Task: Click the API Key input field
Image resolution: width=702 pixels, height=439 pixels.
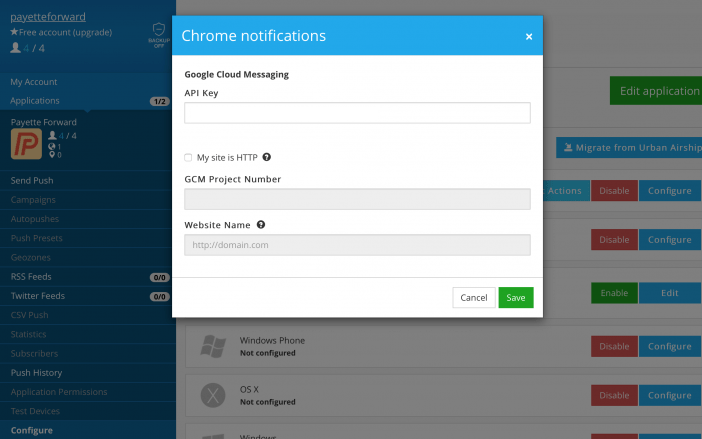Action: pyautogui.click(x=357, y=113)
